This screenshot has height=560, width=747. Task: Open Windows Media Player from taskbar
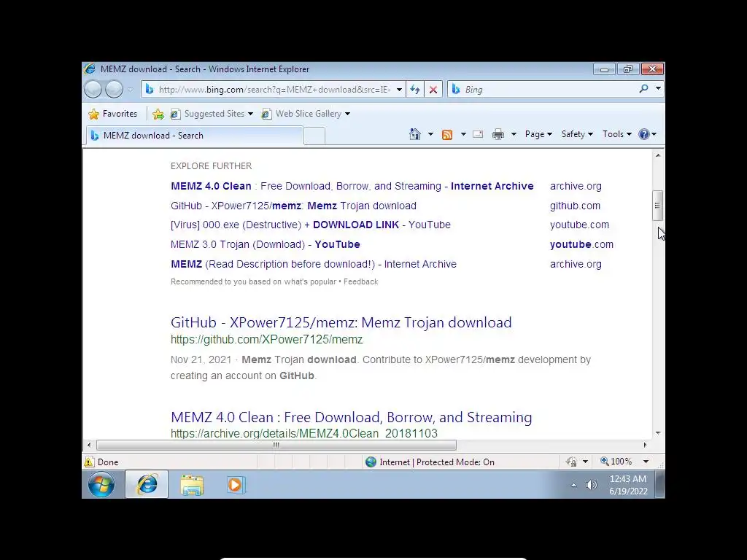pos(236,485)
